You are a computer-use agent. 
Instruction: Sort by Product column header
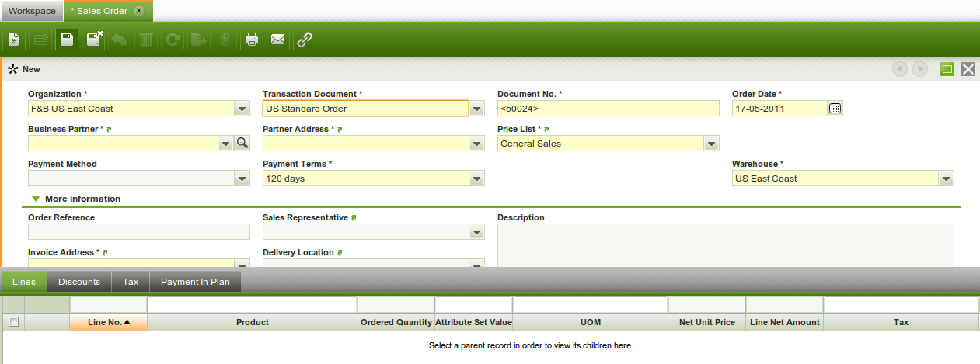(x=253, y=322)
